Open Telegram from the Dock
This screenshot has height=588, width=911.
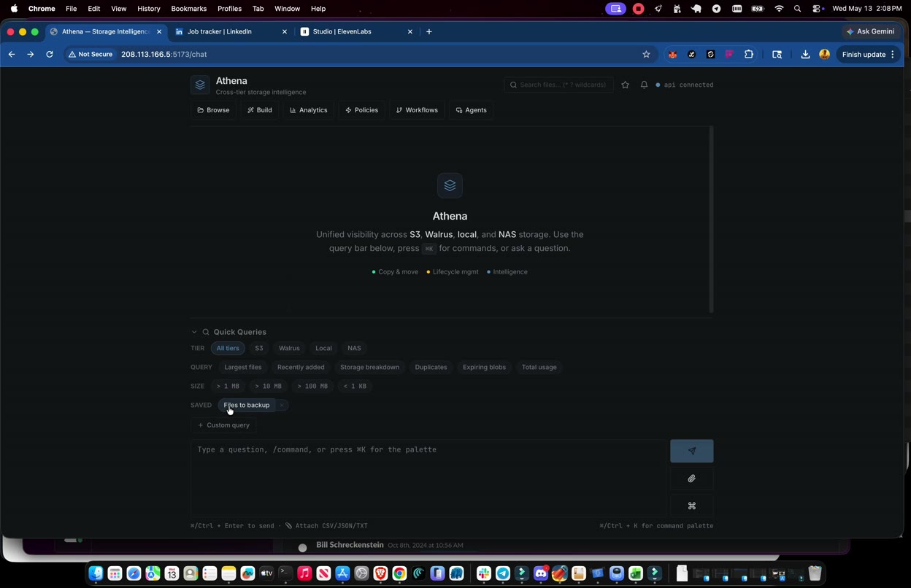coord(502,573)
